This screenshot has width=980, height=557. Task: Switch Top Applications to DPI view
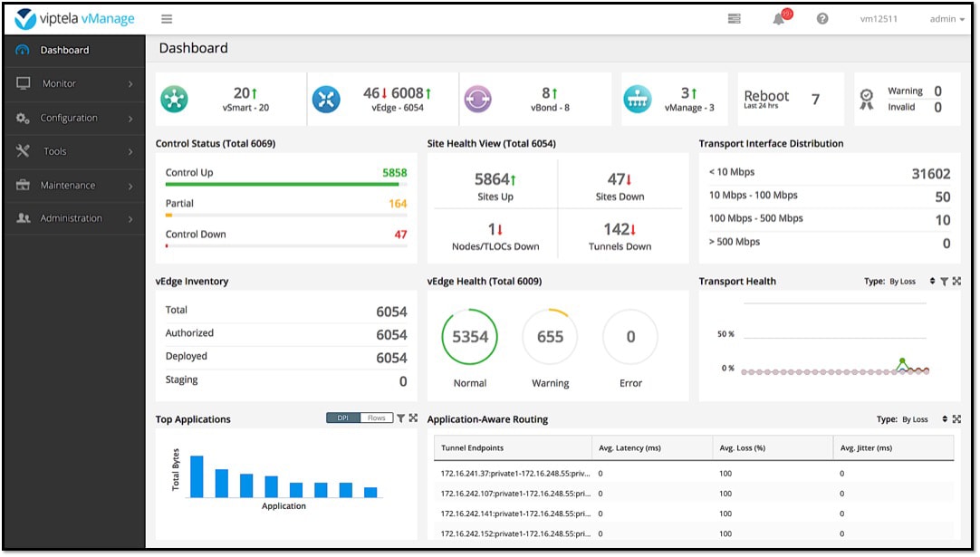[343, 418]
